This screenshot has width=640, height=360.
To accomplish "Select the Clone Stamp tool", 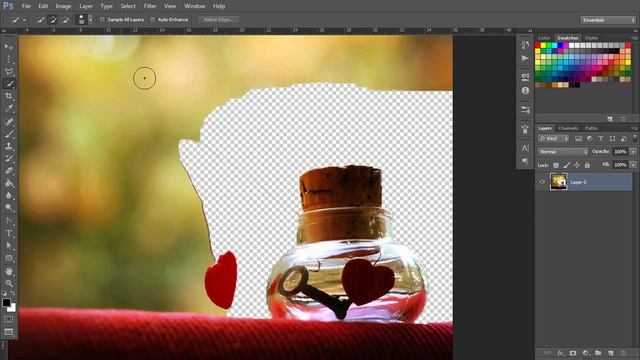I will pos(9,146).
